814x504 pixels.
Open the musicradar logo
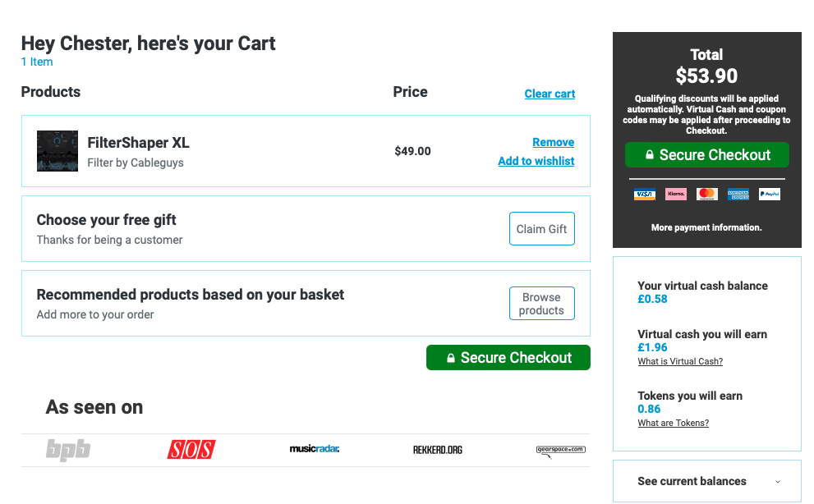(x=314, y=449)
